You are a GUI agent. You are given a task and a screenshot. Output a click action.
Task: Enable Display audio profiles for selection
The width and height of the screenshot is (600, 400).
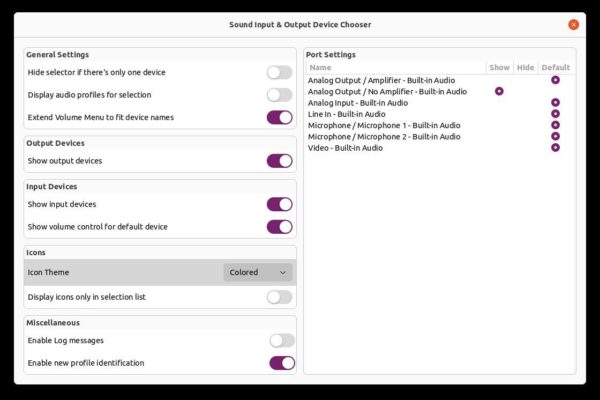(x=280, y=95)
